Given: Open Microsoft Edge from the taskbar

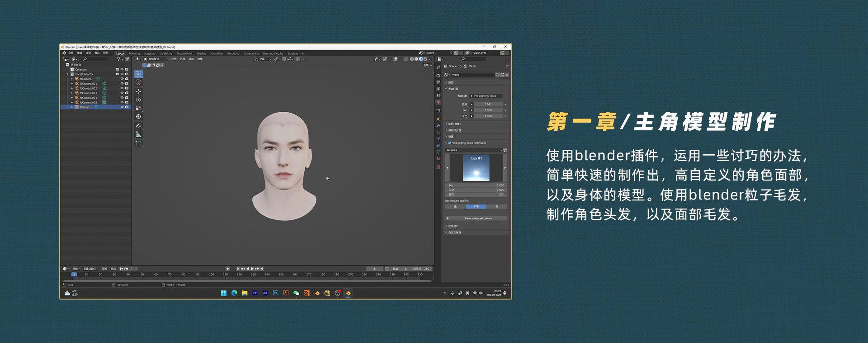Looking at the screenshot, I should tap(234, 293).
